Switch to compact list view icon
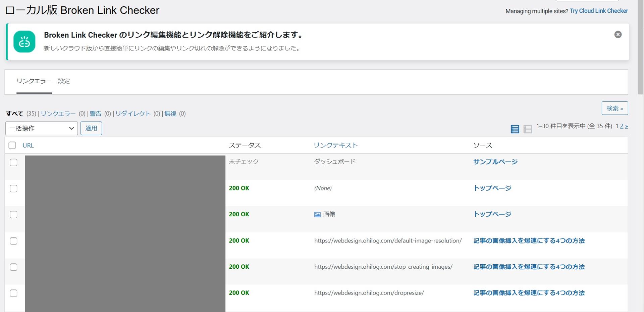 (515, 129)
